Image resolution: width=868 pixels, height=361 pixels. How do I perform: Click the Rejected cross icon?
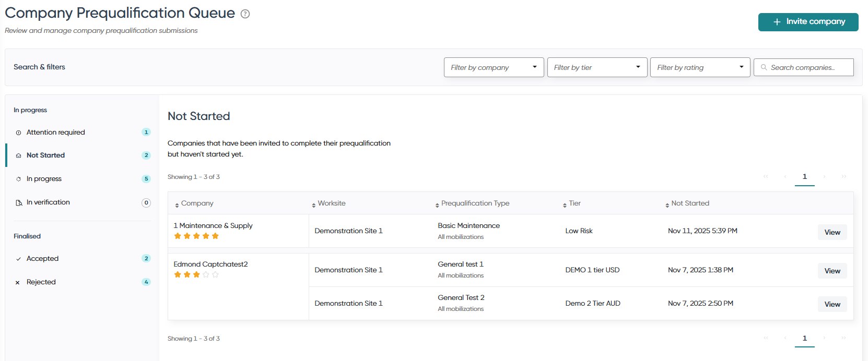(18, 282)
